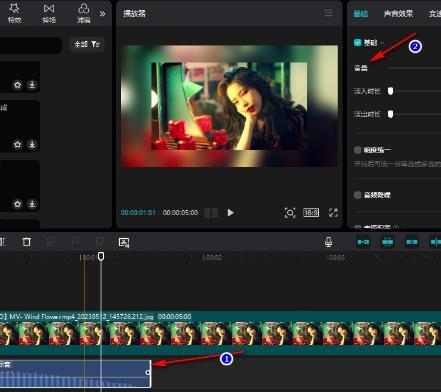Enable the 响度统一 loudness toggle

tap(358, 150)
